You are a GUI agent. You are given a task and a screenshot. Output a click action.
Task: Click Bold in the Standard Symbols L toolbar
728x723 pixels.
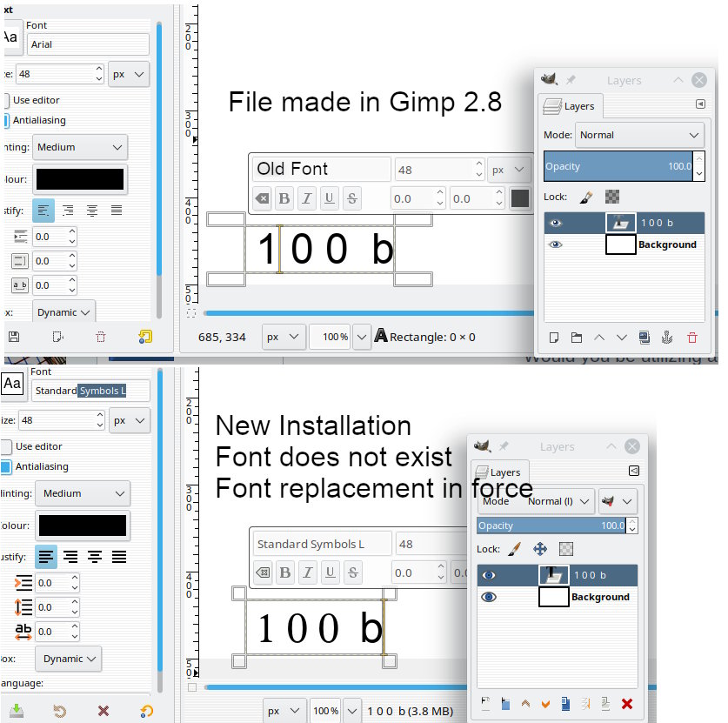[285, 572]
